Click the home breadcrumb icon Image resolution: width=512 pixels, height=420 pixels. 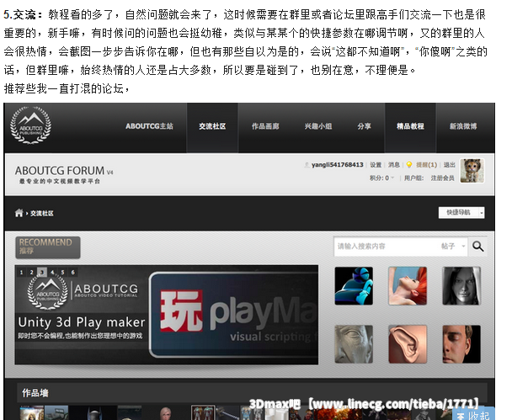tap(19, 213)
